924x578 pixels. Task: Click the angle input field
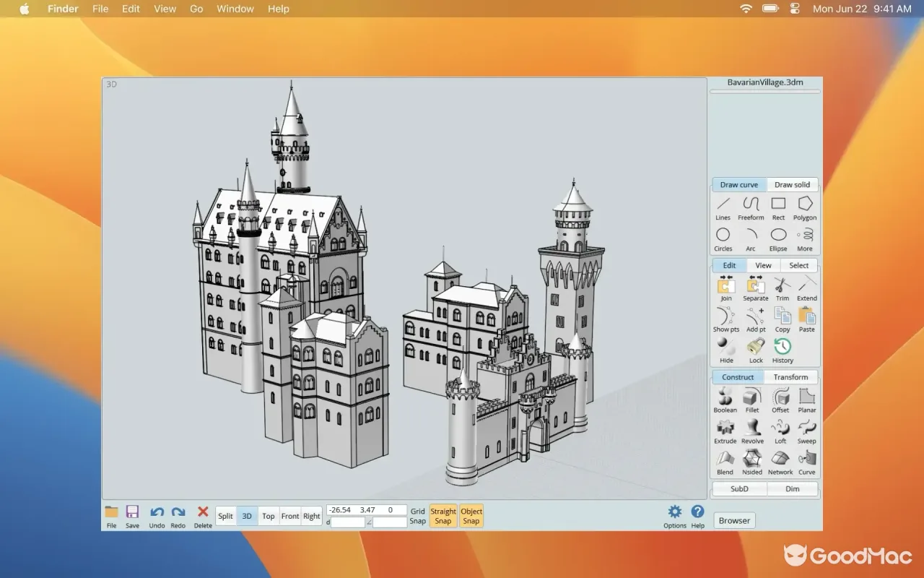[x=390, y=522]
